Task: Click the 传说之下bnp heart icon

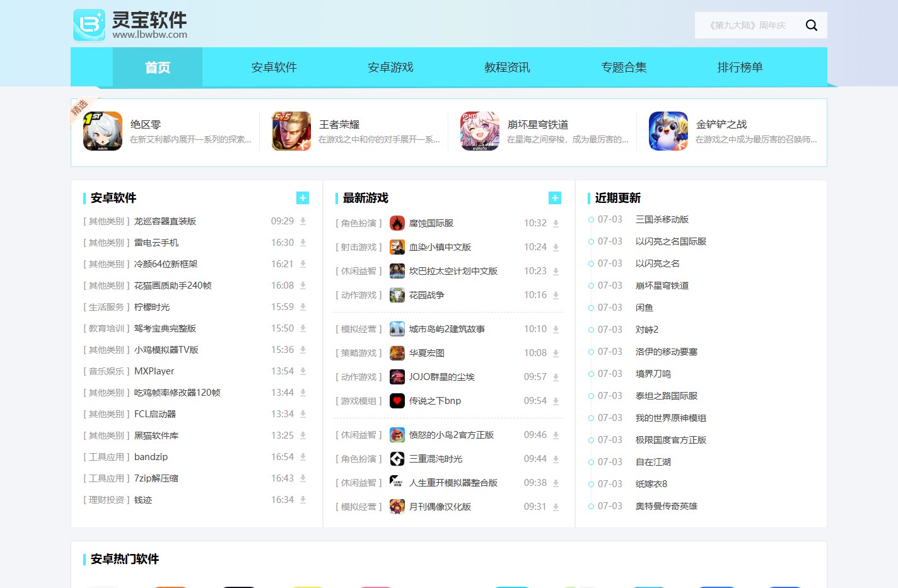Action: pos(397,401)
